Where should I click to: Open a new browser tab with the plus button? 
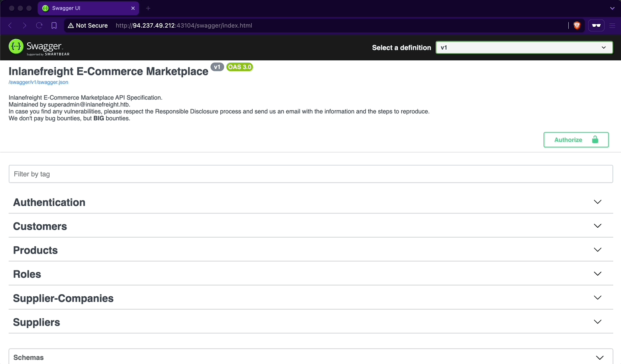pyautogui.click(x=148, y=8)
